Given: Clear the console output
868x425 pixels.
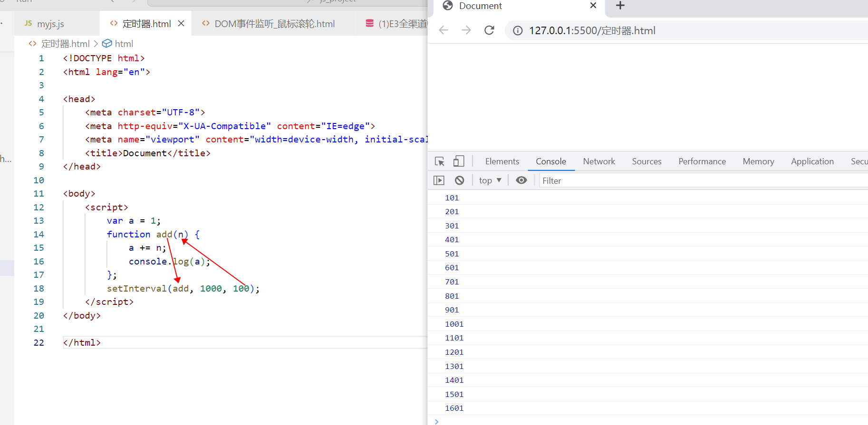Looking at the screenshot, I should tap(459, 180).
